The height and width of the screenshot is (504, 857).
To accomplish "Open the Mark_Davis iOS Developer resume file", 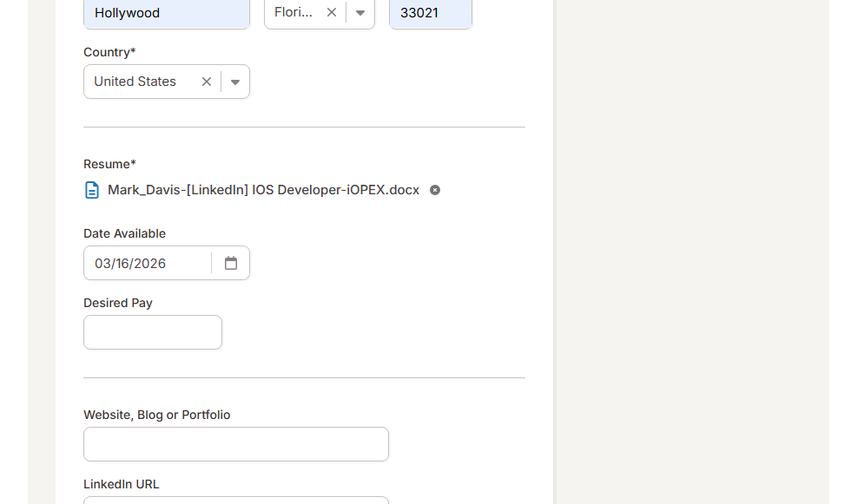I will pos(263,190).
